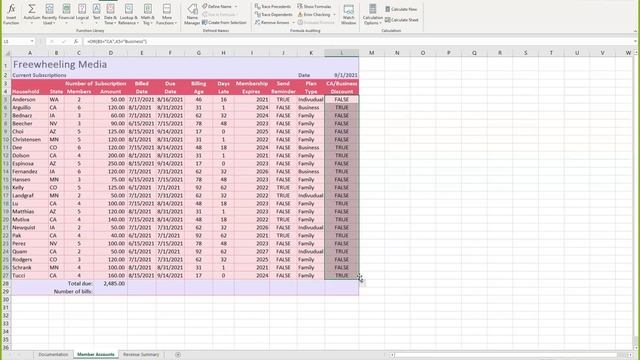Open the Text functions menu
Viewport: 640px width, 360px height.
(x=96, y=14)
